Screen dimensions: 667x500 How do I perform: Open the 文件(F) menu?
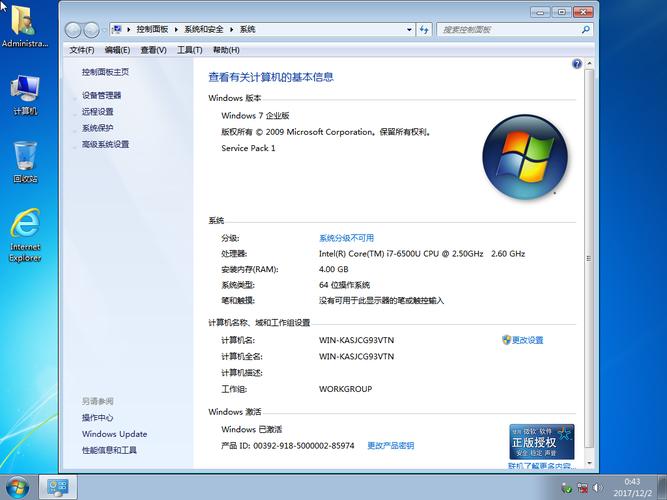click(x=82, y=50)
